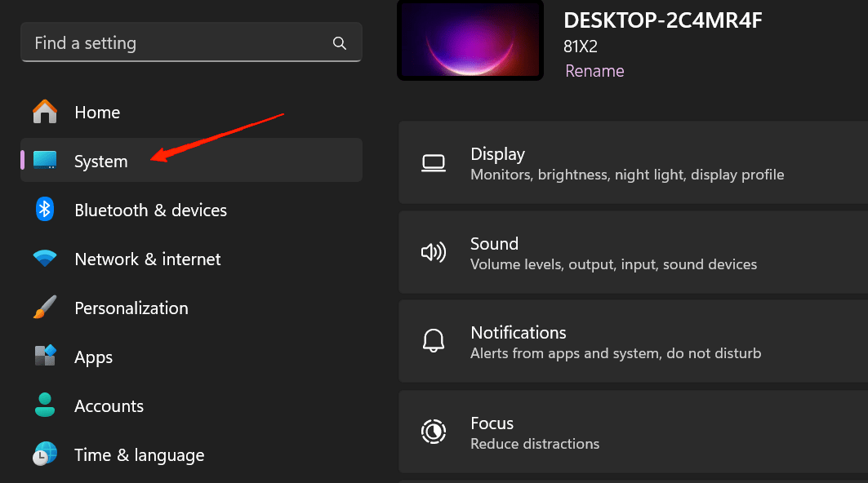Click the Accounts person icon

pos(45,405)
